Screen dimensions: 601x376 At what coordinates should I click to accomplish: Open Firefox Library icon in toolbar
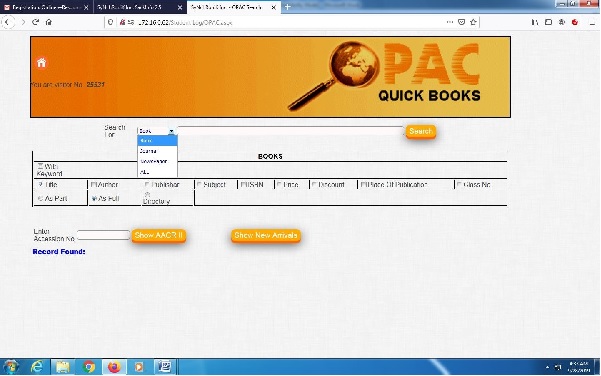535,22
